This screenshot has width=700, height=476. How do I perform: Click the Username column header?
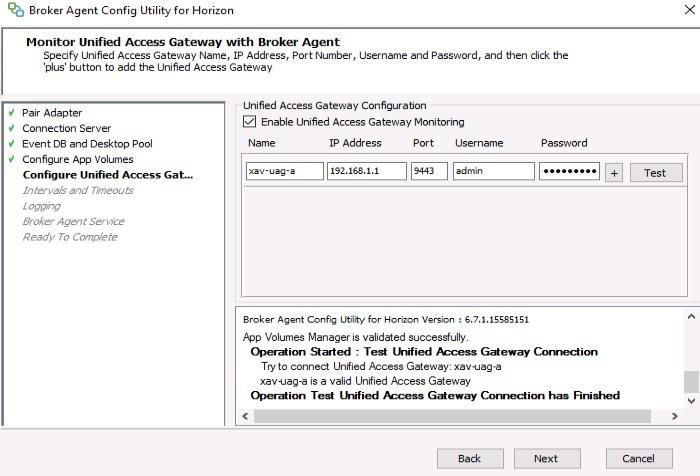coord(479,143)
